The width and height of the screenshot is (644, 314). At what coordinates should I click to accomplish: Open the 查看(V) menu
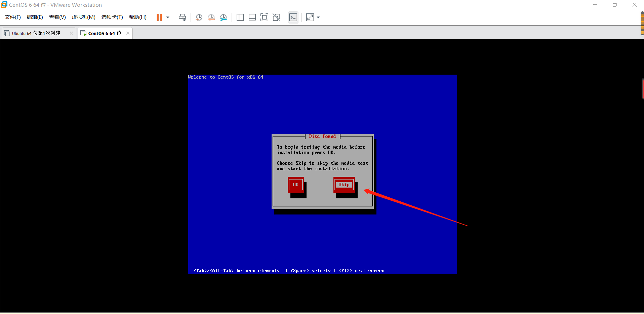click(x=57, y=17)
